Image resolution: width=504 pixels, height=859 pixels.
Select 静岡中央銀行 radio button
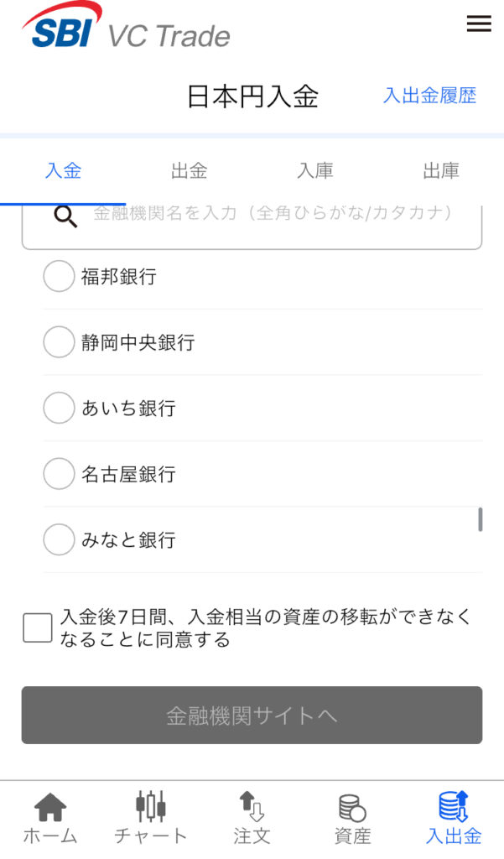point(59,342)
